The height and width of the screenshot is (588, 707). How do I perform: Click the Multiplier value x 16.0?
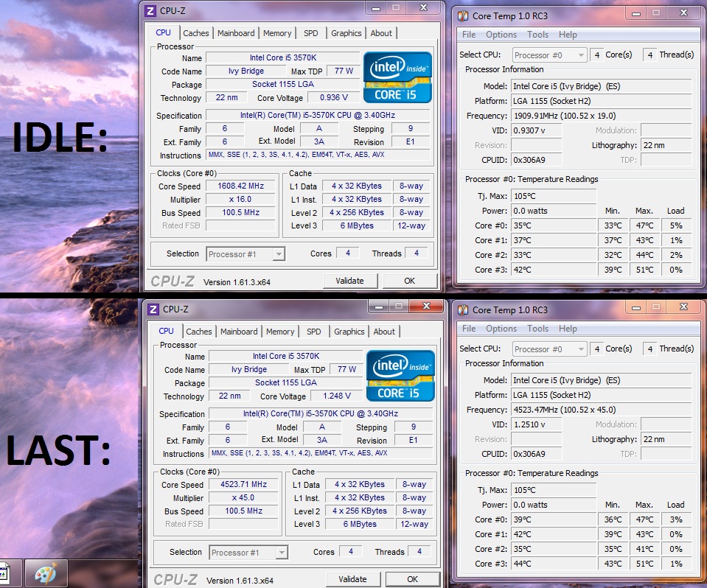coord(241,199)
